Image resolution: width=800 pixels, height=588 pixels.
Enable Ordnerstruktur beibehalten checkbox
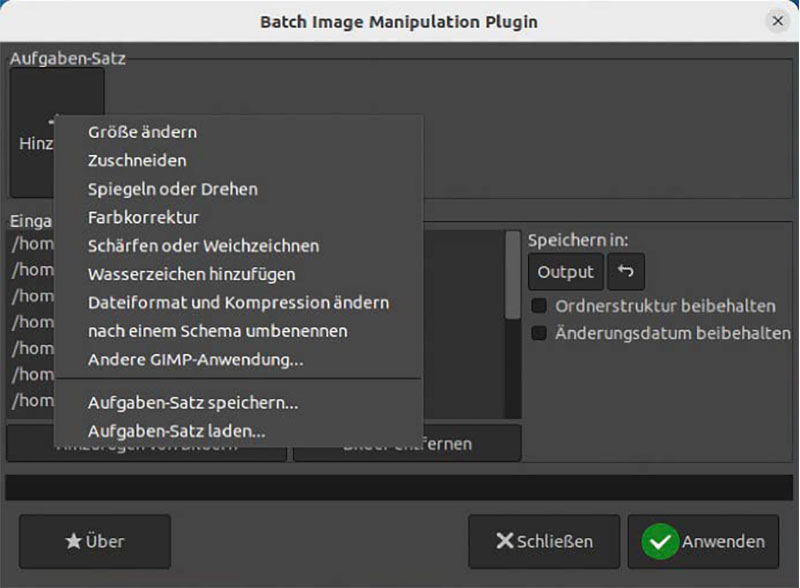click(x=540, y=306)
